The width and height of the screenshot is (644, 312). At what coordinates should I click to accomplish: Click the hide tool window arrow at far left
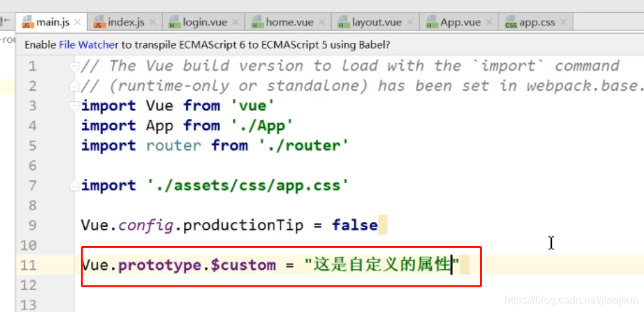(x=6, y=21)
